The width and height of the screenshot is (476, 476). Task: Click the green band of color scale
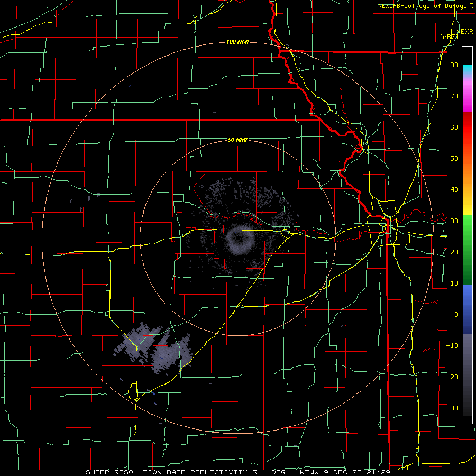click(x=467, y=250)
